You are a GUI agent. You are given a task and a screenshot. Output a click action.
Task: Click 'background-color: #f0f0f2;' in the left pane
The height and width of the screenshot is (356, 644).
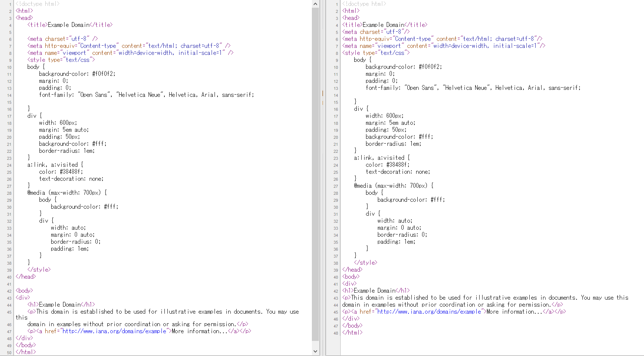point(77,74)
